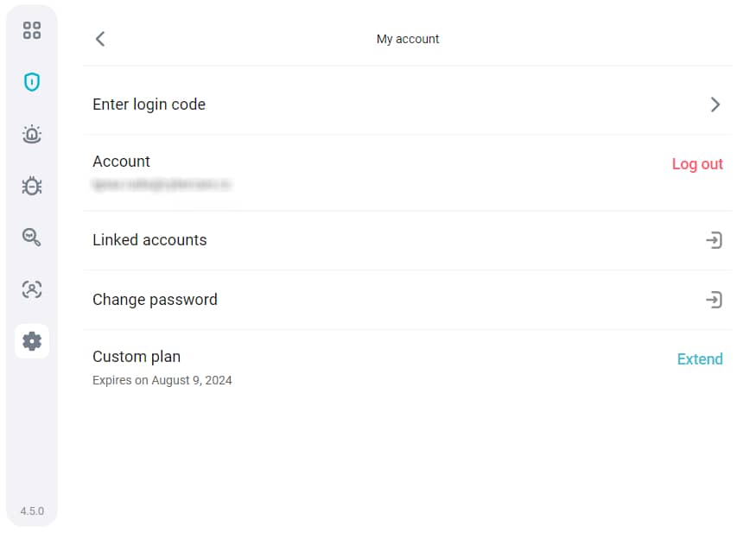Click the plan expiration date text

pos(162,380)
